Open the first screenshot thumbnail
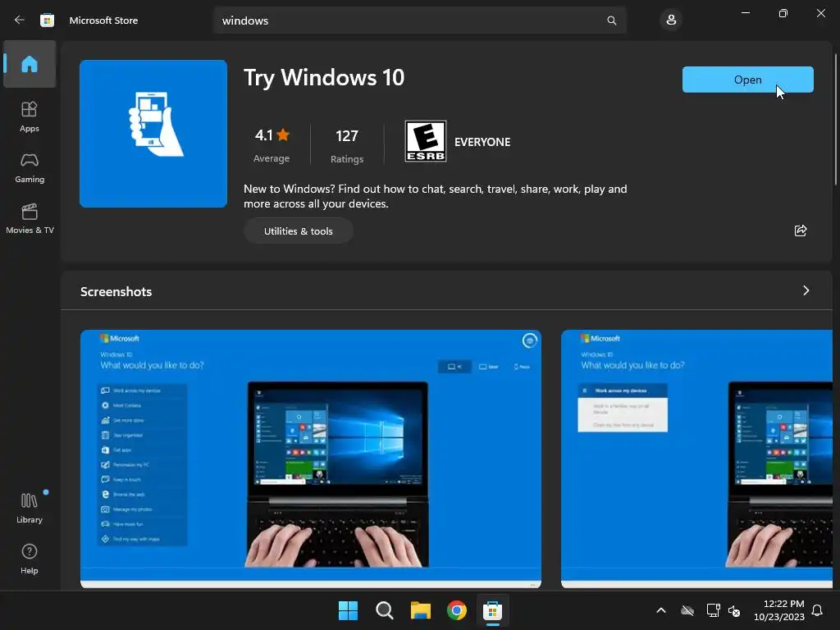This screenshot has width=840, height=630. click(x=311, y=459)
